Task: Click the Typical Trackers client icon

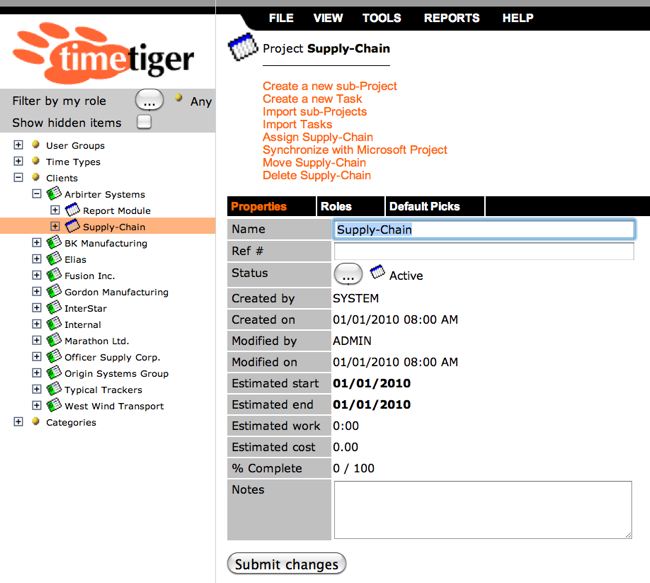Action: coord(54,389)
